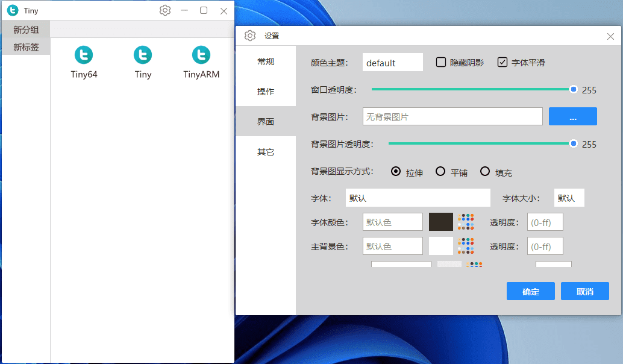Launch the TinyARM application icon
623x364 pixels.
(x=201, y=55)
